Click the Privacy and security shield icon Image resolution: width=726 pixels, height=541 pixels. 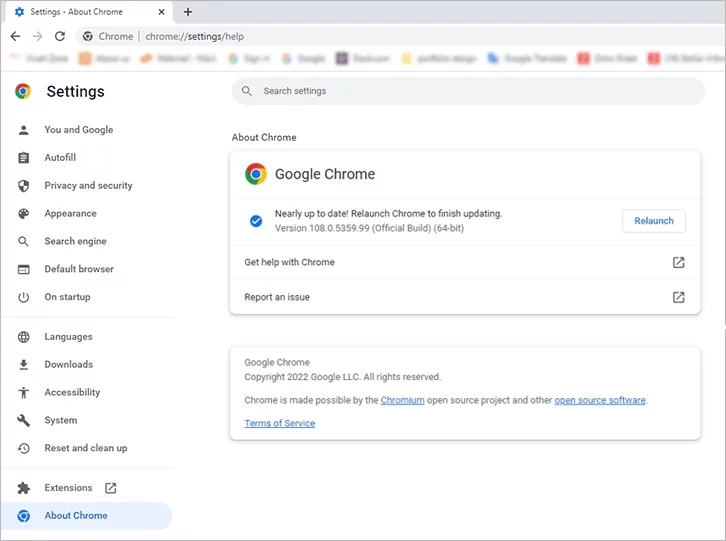click(24, 186)
